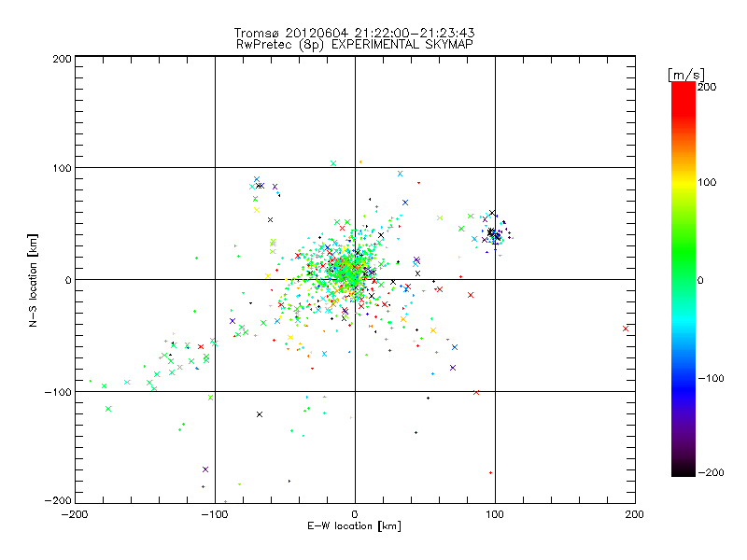Image resolution: width=747 pixels, height=560 pixels.
Task: Click the x-axis tick label '0'
Action: coord(355,514)
